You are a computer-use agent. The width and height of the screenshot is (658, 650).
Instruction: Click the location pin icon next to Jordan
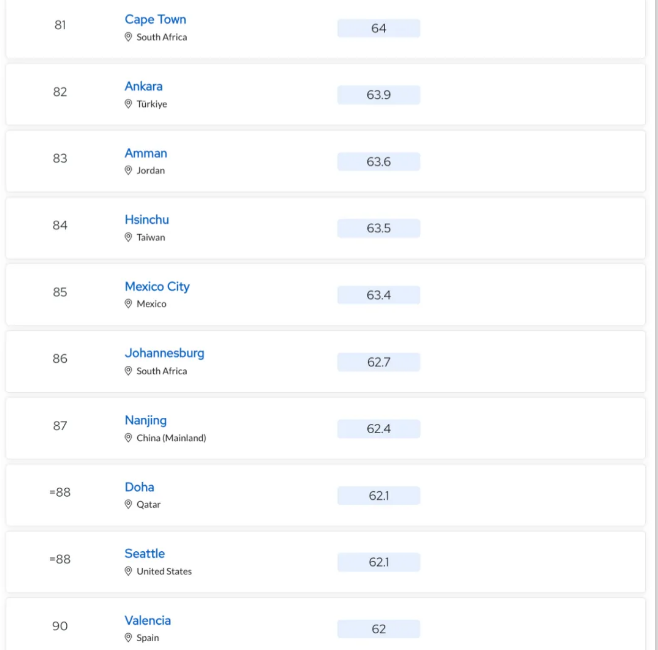[x=128, y=170]
